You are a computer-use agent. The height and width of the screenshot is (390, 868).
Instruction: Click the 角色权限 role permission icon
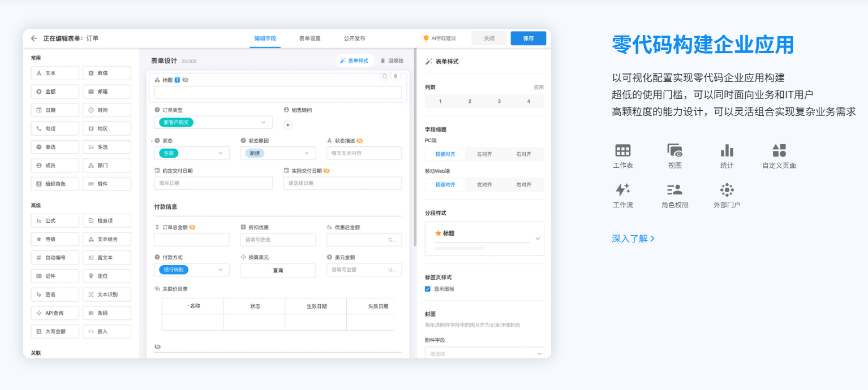[x=674, y=189]
